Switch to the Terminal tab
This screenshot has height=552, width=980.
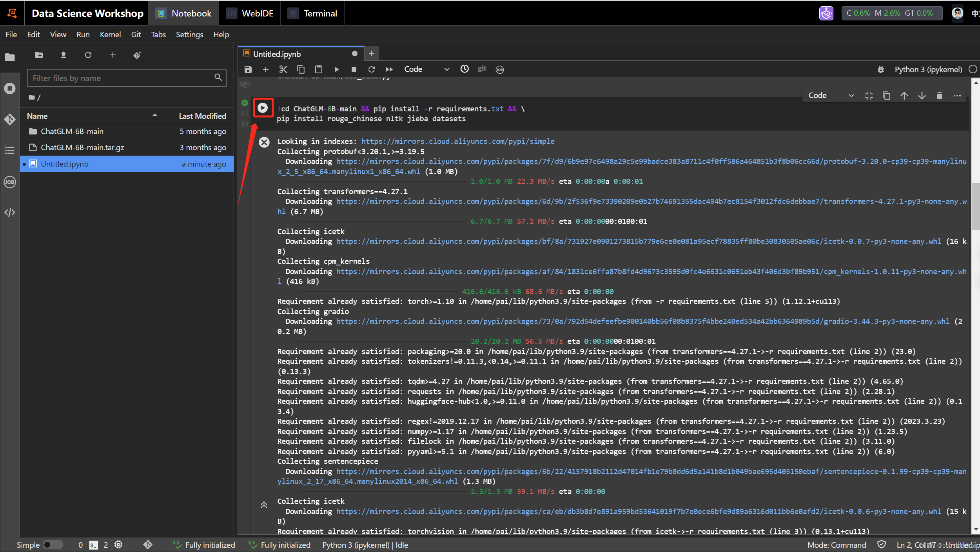(x=312, y=13)
